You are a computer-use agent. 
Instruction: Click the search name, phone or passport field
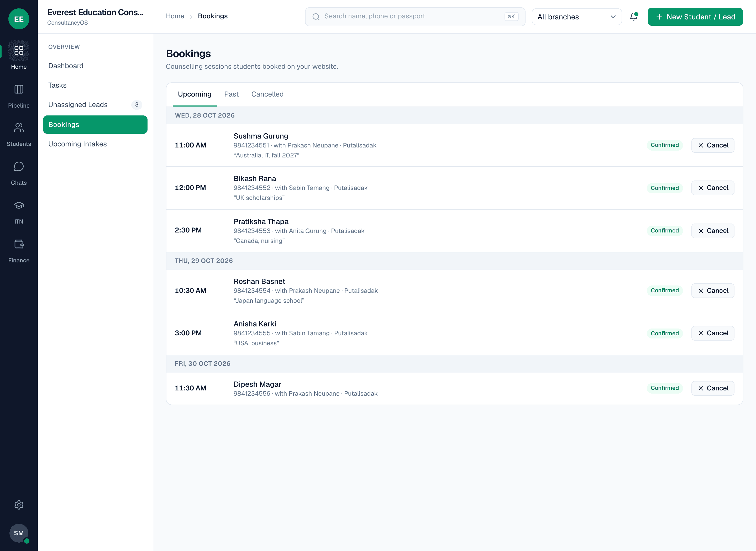(415, 17)
